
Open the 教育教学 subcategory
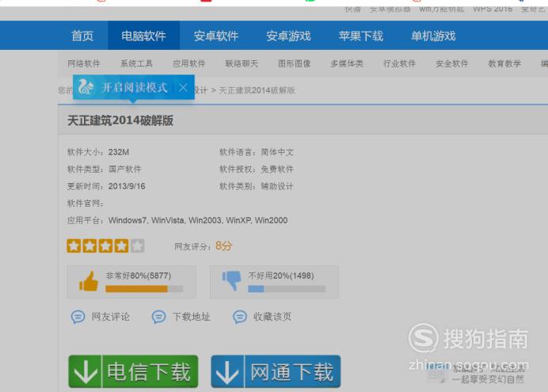click(504, 63)
